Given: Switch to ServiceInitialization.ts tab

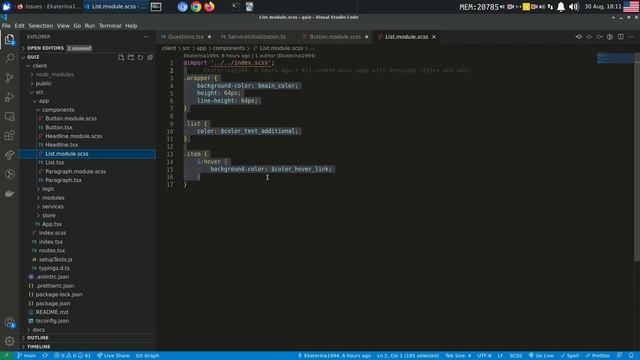Looking at the screenshot, I should click(x=257, y=37).
